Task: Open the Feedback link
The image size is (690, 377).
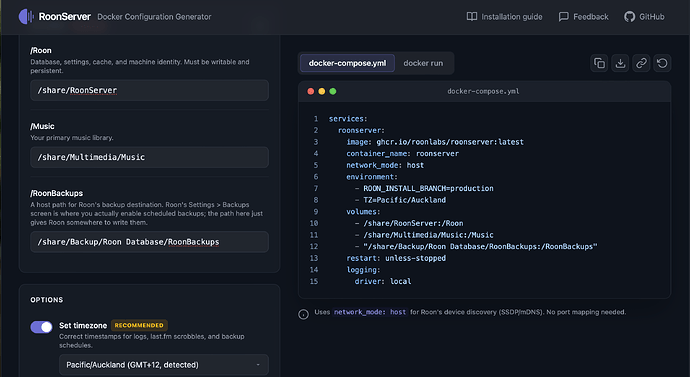Action: pyautogui.click(x=584, y=17)
